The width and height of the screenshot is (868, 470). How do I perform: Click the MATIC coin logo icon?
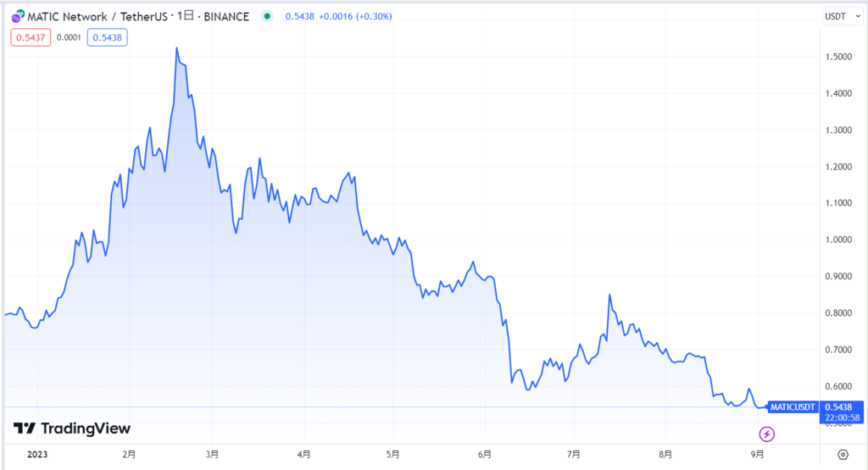(16, 17)
